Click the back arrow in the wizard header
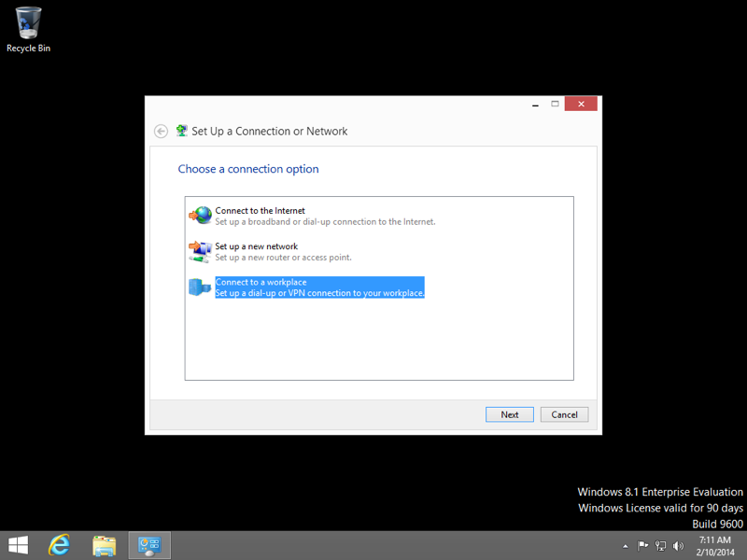This screenshot has width=747, height=560. (161, 131)
